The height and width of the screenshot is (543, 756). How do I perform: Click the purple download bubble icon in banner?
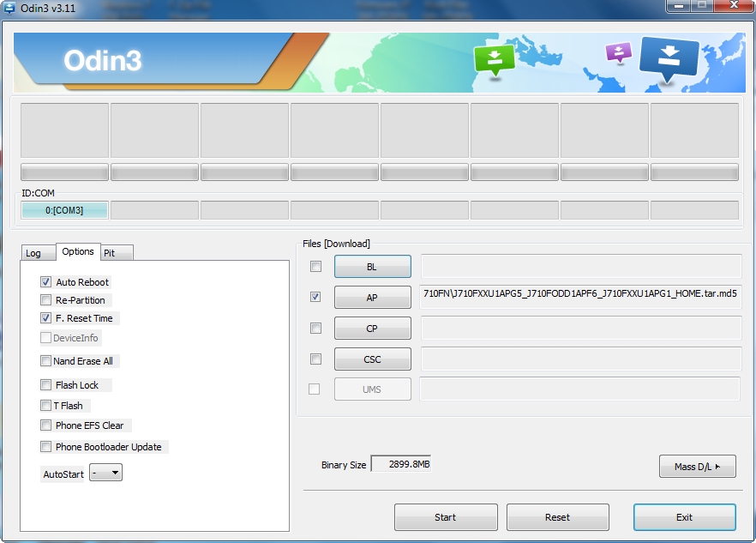coord(619,53)
